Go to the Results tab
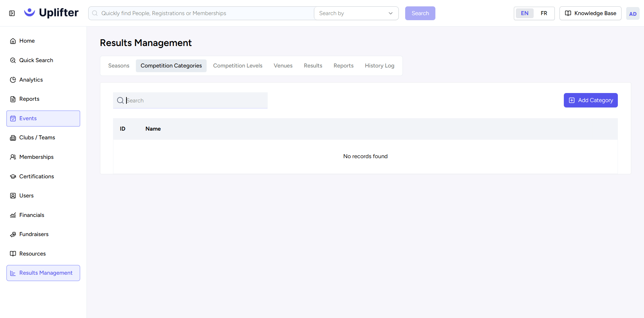Image resolution: width=644 pixels, height=318 pixels. coord(313,66)
